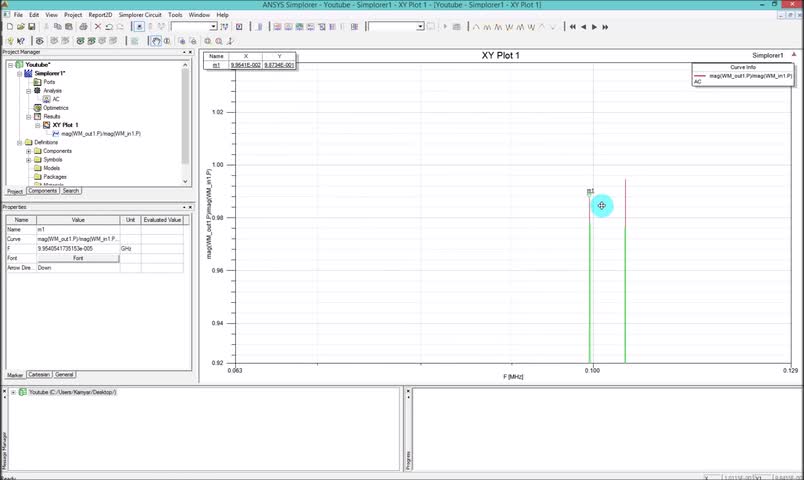Click scroll down arrow of project tree
The image size is (804, 480).
(185, 182)
